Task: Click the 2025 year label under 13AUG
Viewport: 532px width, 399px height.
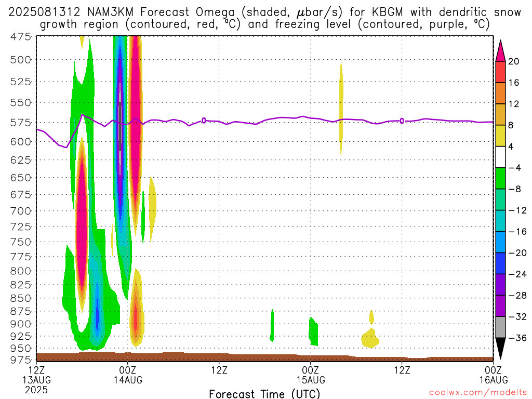Action: 36,390
